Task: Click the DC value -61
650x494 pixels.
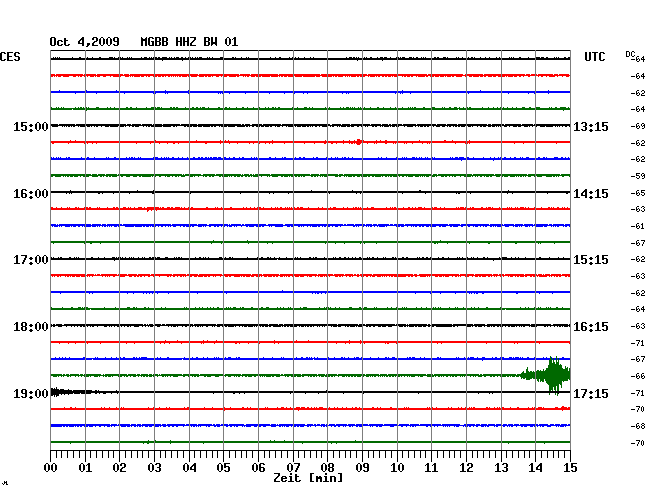Action: point(638,226)
